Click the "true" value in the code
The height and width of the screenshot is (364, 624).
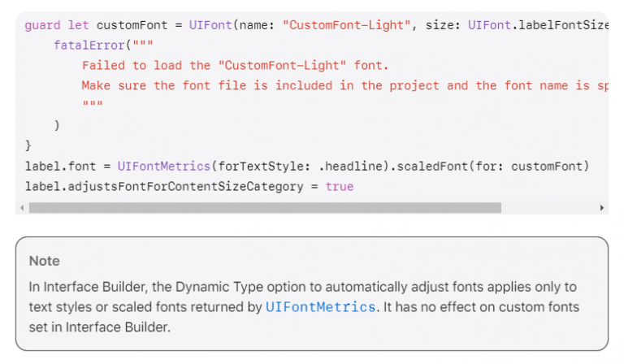(340, 186)
